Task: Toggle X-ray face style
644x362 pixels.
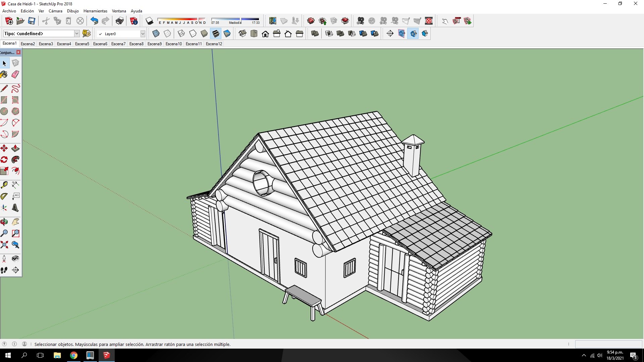Action: point(156,34)
